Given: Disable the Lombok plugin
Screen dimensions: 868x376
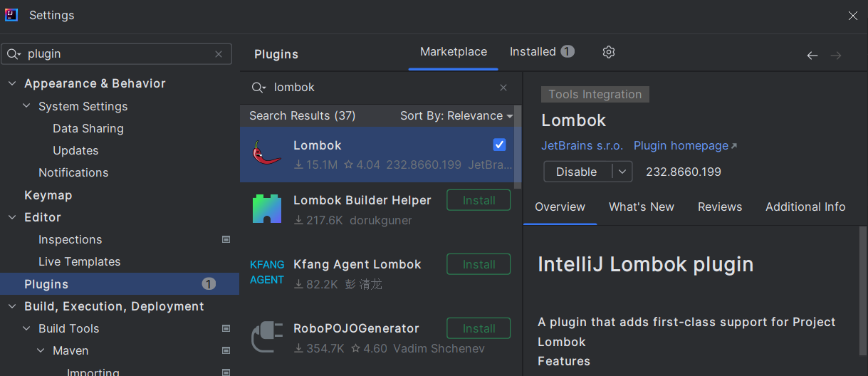Looking at the screenshot, I should [577, 172].
